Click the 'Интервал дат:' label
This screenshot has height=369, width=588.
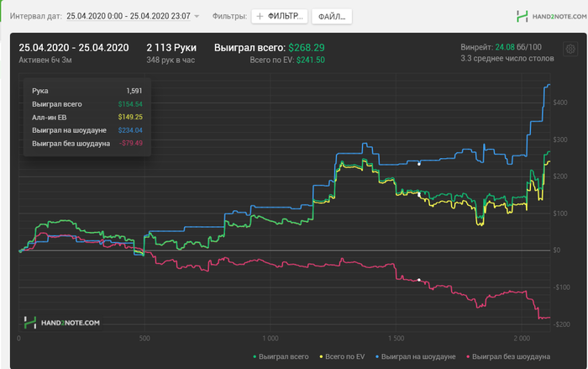[x=36, y=16]
